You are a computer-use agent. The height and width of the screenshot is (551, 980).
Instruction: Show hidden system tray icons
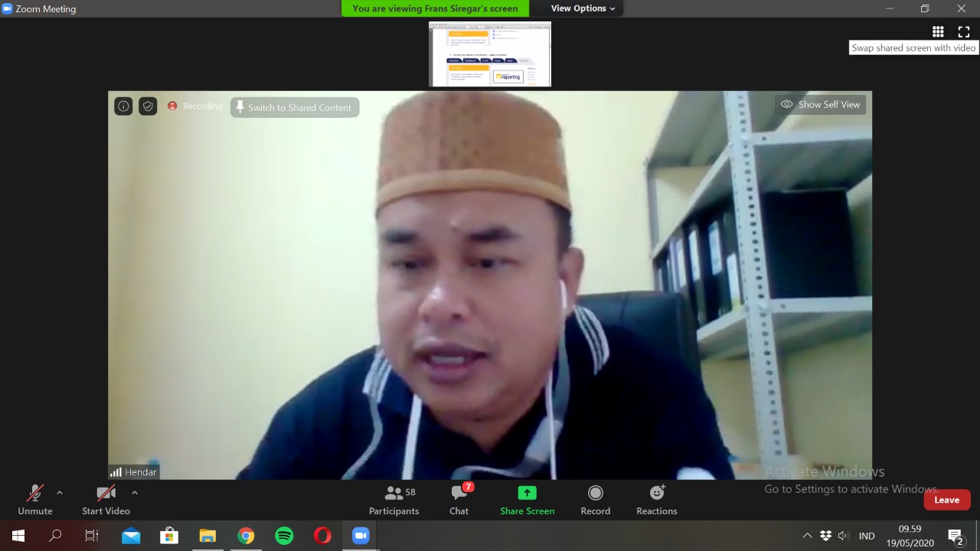tap(807, 536)
